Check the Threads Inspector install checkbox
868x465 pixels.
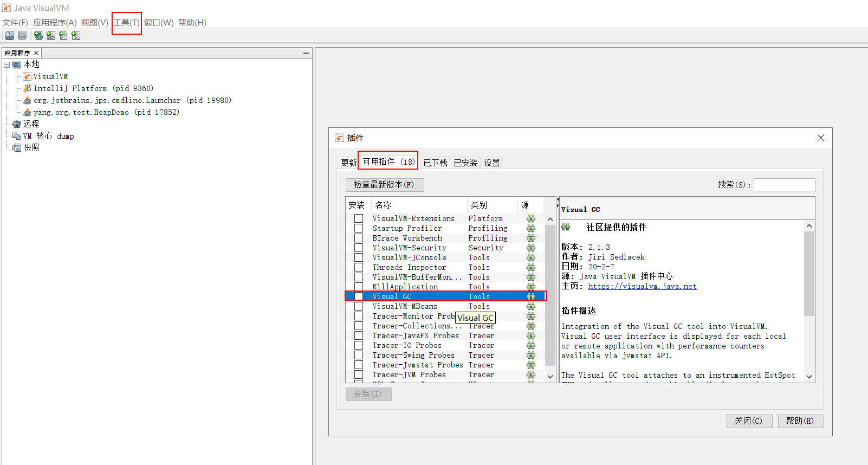pos(359,267)
